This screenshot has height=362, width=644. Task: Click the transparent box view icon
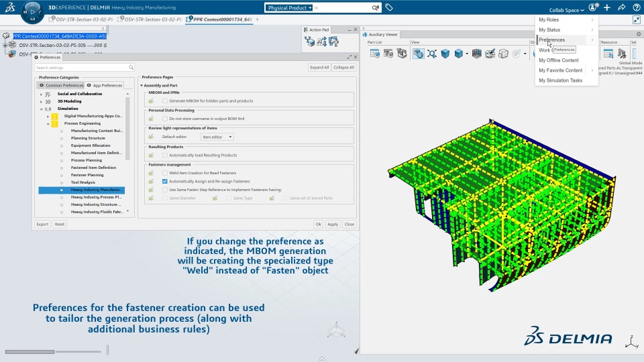(x=503, y=54)
